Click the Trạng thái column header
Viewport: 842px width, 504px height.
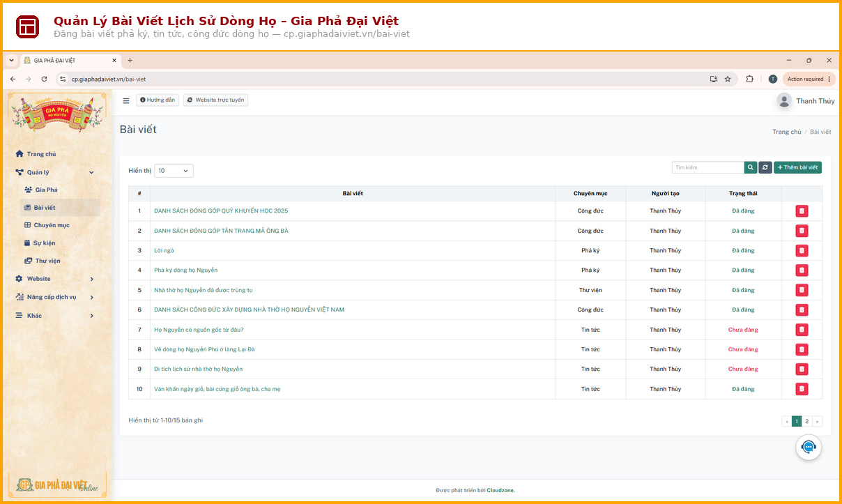[x=743, y=193]
